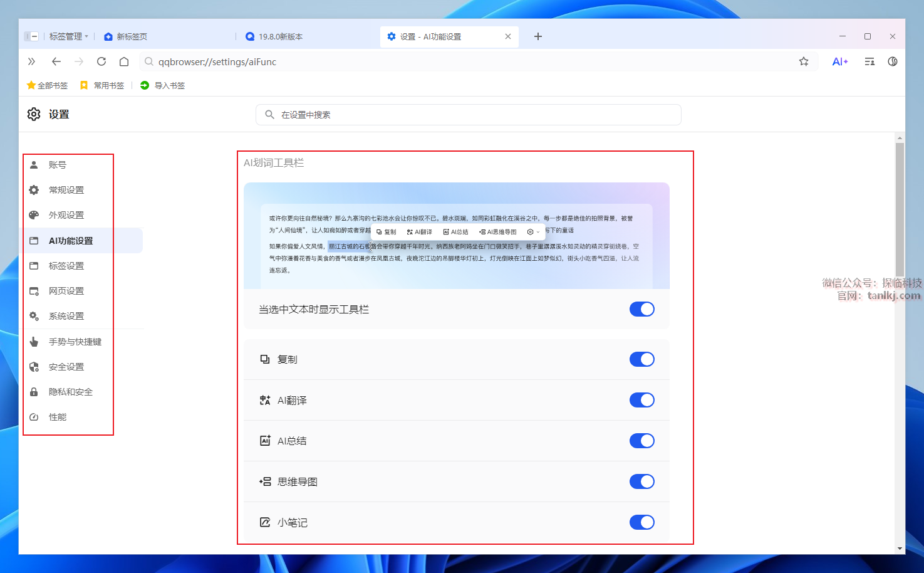Image resolution: width=924 pixels, height=573 pixels.
Task: Toggle the AI翻译 switch off
Action: [641, 400]
